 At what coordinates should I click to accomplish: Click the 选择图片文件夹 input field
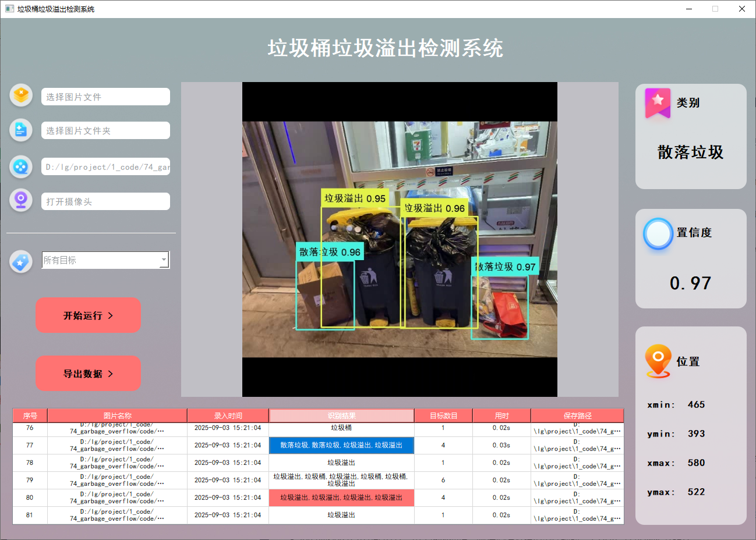pyautogui.click(x=105, y=130)
